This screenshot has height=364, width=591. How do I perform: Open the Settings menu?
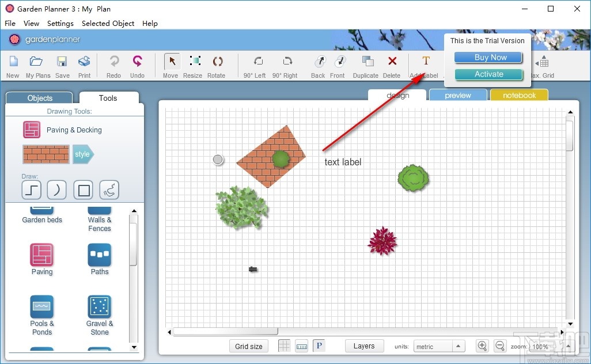[x=60, y=24]
